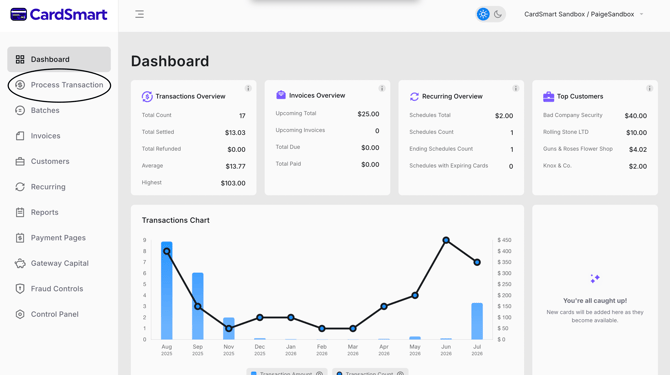This screenshot has width=670, height=375.
Task: Click Guns & Roses Flower Shop row
Action: pyautogui.click(x=595, y=149)
